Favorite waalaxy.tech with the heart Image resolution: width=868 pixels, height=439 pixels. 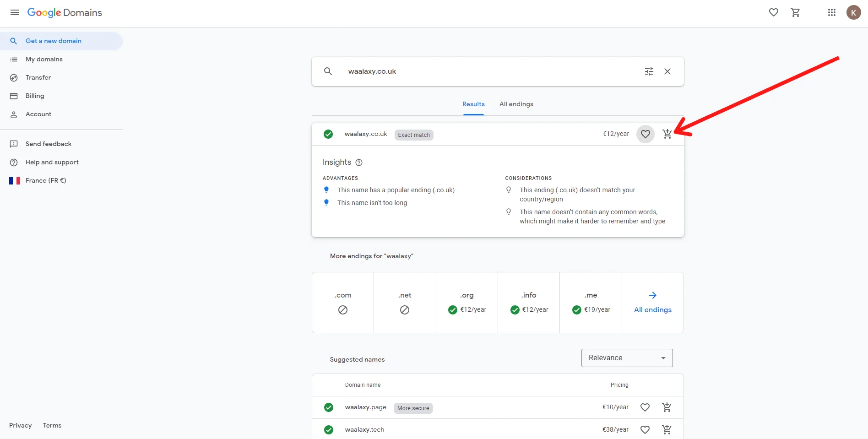click(645, 429)
